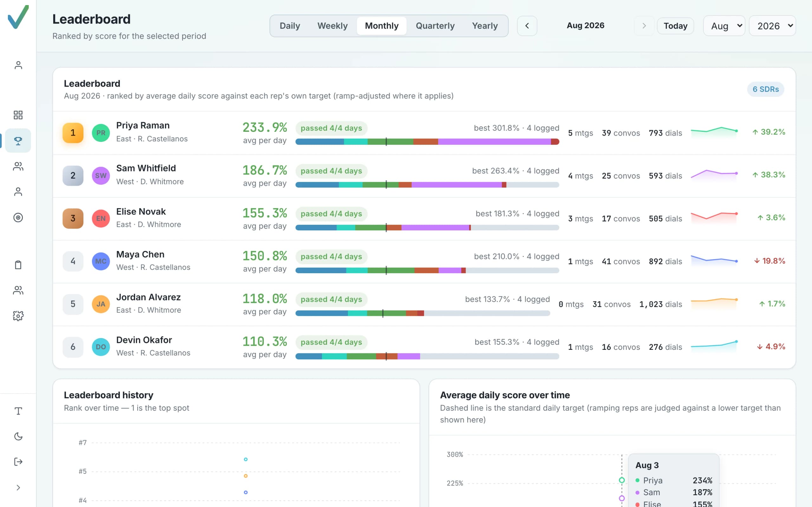
Task: Click Priya Raman's score progress bar
Action: (427, 142)
